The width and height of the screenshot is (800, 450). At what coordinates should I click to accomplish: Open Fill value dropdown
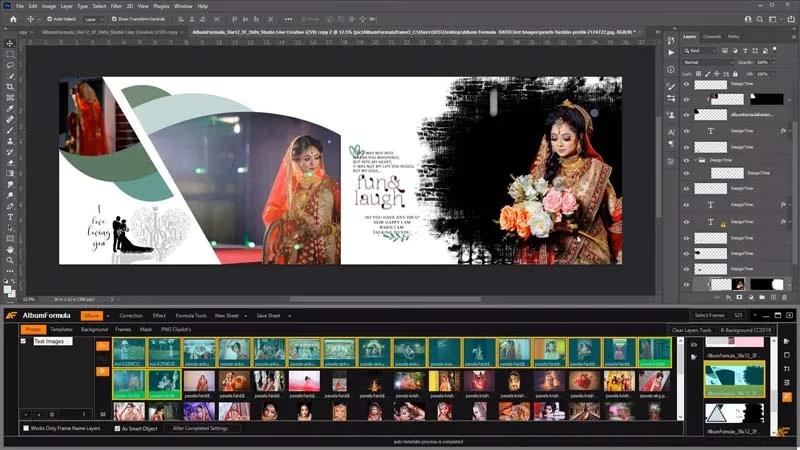click(773, 74)
